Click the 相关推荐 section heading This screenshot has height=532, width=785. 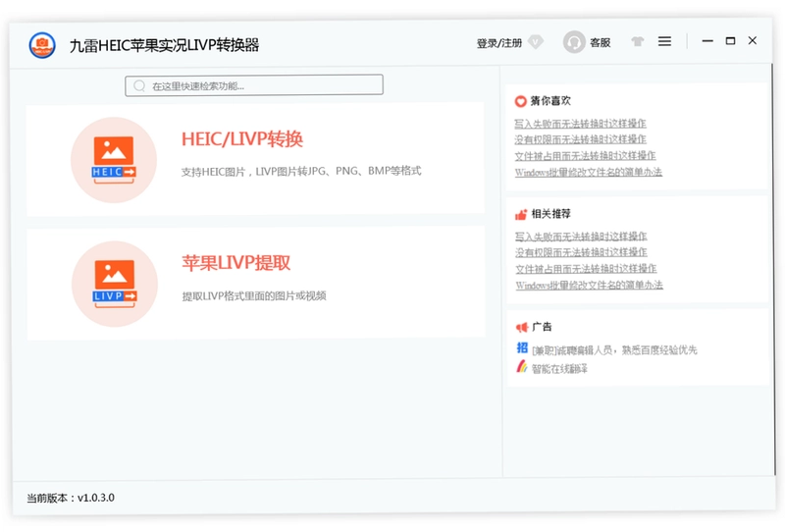(x=550, y=214)
